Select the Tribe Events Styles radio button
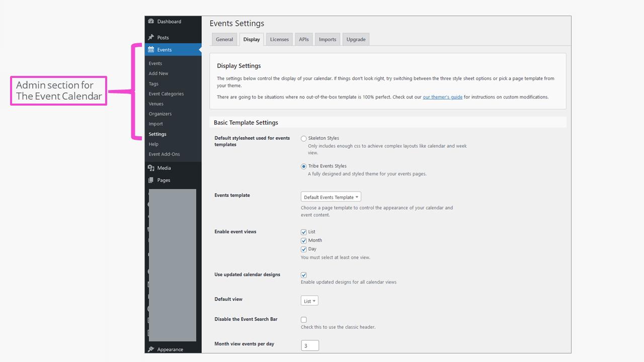Viewport: 644px width, 362px height. (303, 166)
